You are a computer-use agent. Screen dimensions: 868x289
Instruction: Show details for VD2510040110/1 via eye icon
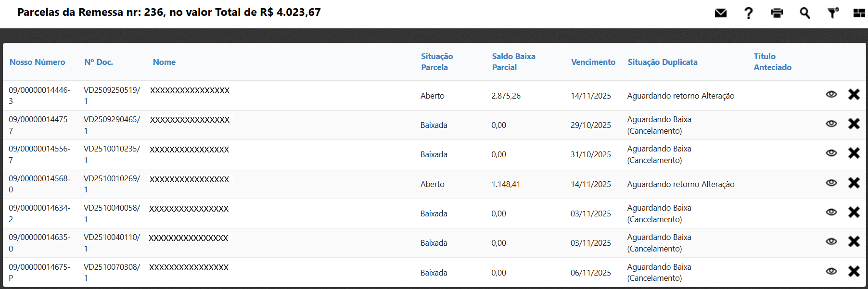pos(831,241)
